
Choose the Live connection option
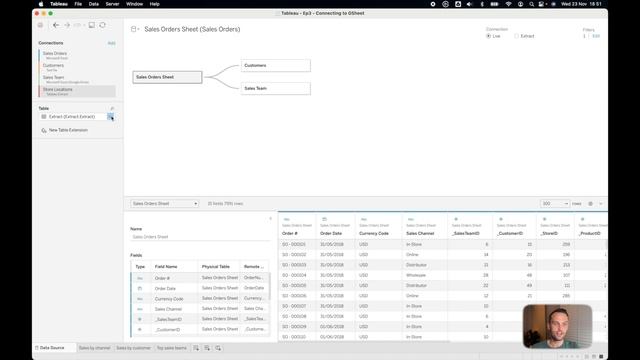[493, 36]
